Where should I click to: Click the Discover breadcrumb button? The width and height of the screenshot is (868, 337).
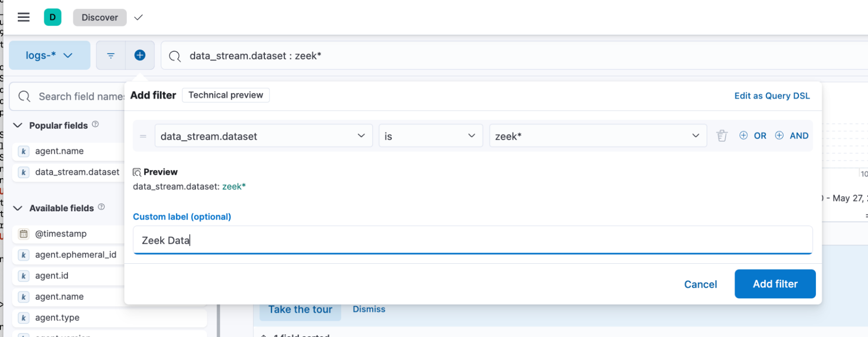[x=100, y=17]
